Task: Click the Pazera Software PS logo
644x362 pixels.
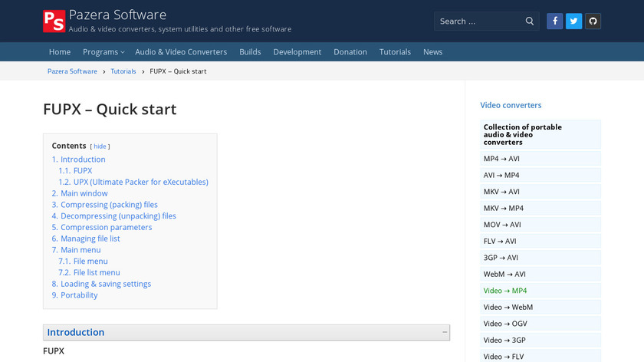Action: coord(54,21)
